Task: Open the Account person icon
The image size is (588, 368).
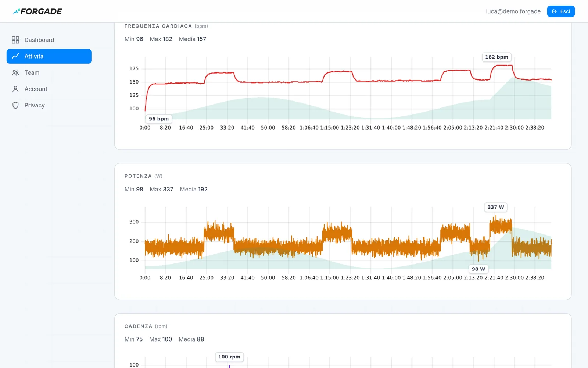Action: [x=15, y=89]
